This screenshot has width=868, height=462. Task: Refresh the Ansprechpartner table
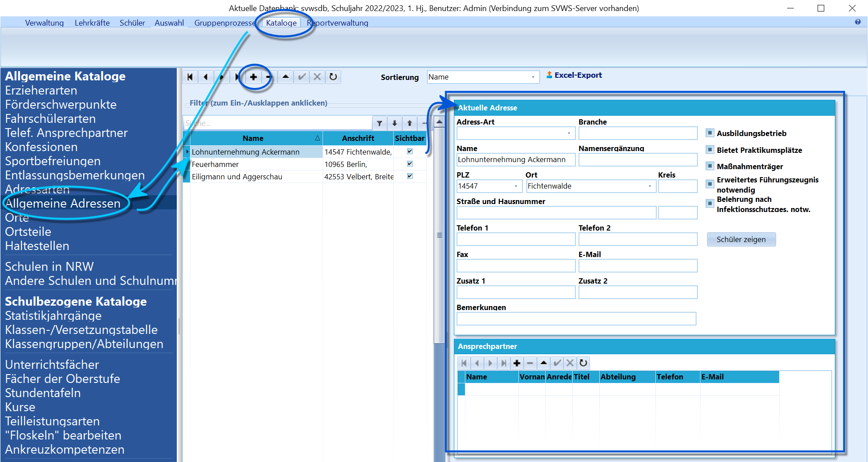[583, 363]
